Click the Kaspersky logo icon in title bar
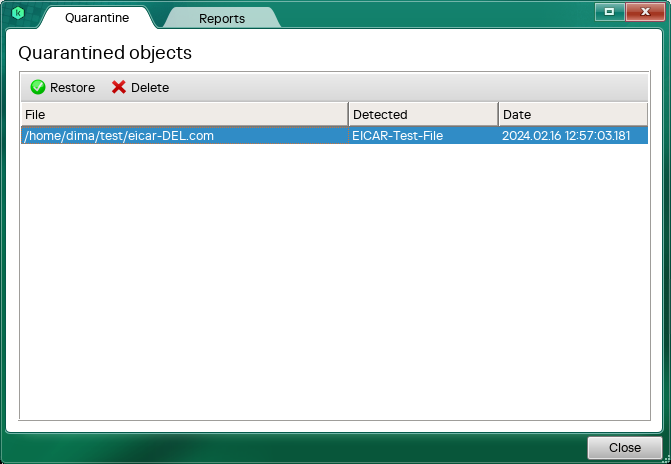This screenshot has height=464, width=671. pyautogui.click(x=18, y=13)
